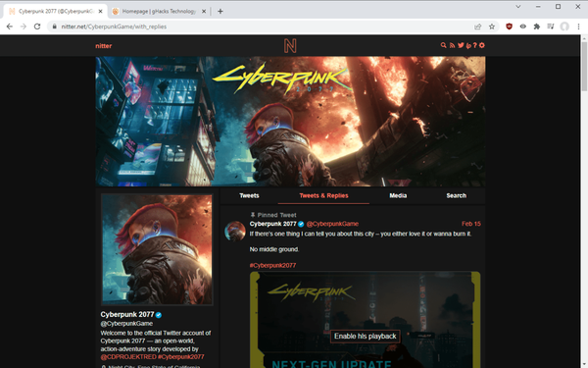Viewport: 588px width, 368px height.
Task: Click the Cyberpunk 2077 profile name in sidebar
Action: (127, 314)
